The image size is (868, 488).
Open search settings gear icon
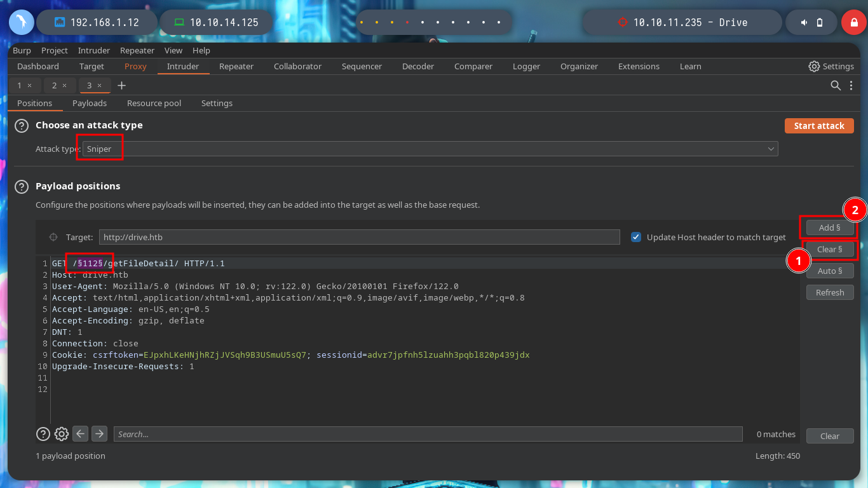tap(62, 434)
